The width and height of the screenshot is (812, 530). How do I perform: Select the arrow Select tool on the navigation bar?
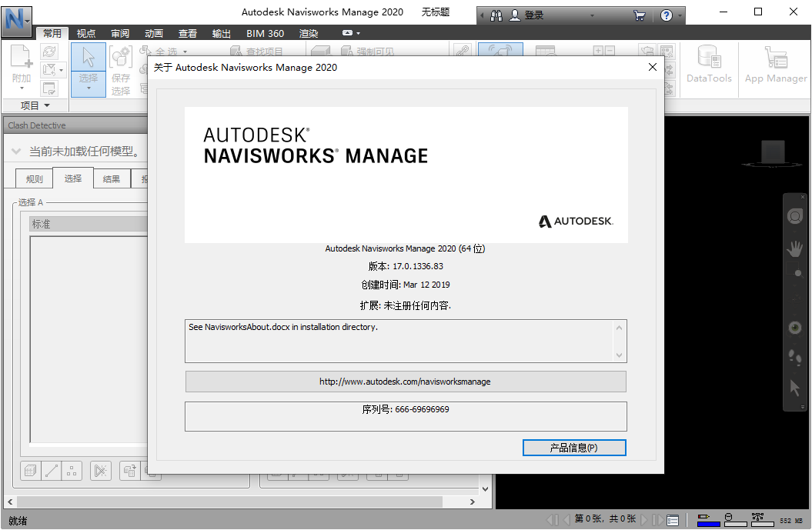(x=795, y=387)
